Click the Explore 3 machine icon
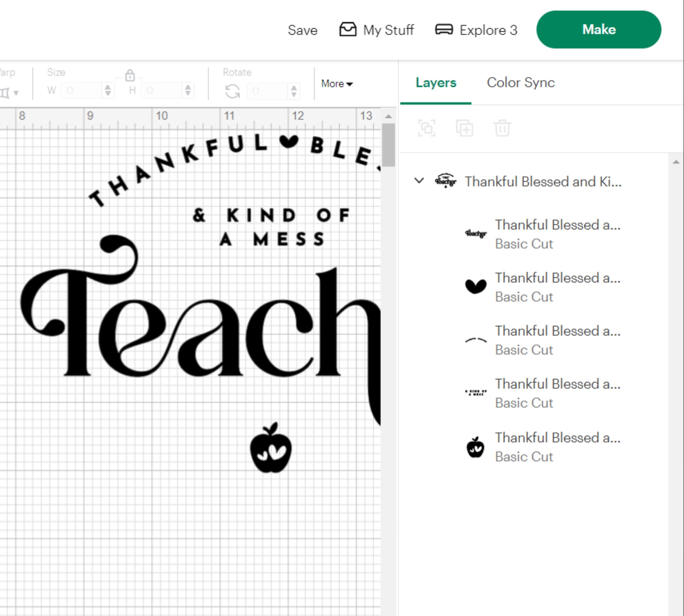The height and width of the screenshot is (616, 684). pos(443,30)
